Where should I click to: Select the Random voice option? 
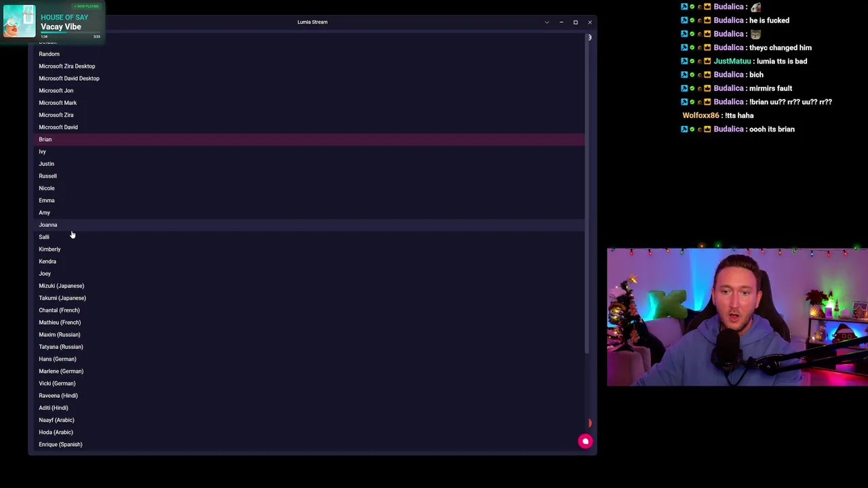click(309, 54)
